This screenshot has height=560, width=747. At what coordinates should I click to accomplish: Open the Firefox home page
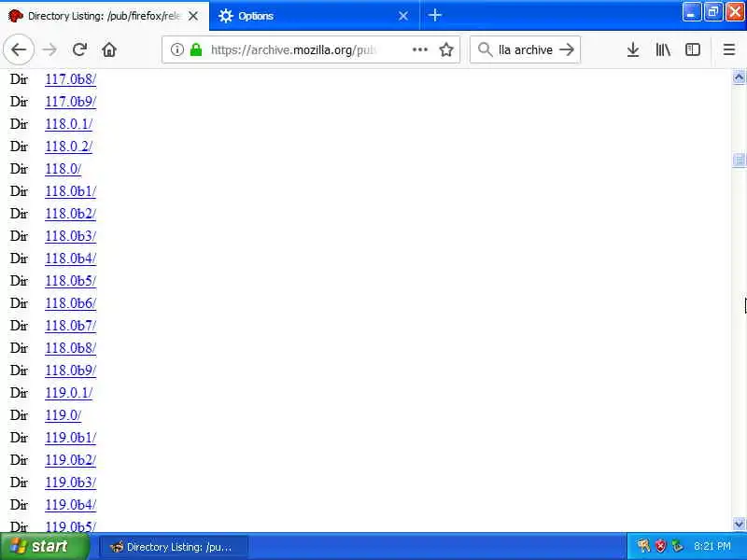[x=109, y=49]
